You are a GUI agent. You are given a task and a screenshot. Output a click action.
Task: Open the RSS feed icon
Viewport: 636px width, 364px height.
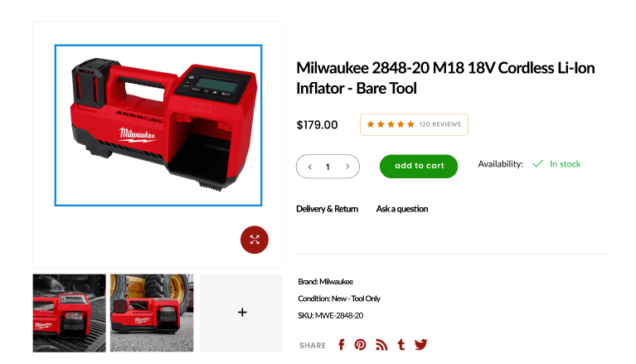click(x=381, y=345)
